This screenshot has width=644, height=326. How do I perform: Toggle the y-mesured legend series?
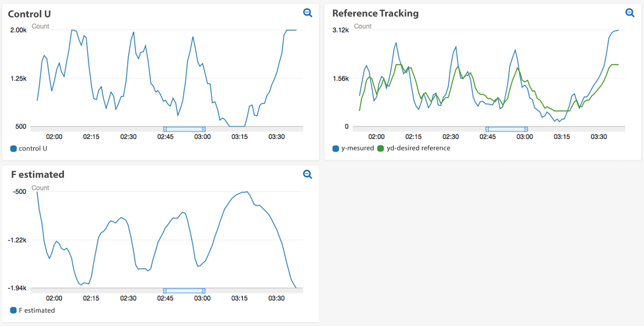coord(353,148)
